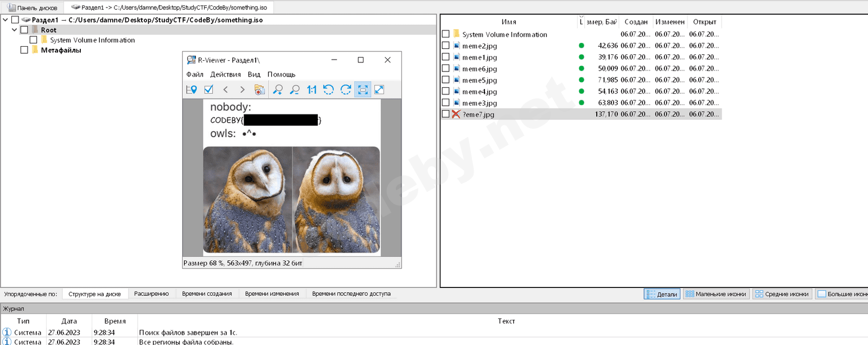868x345 pixels.
Task: Collapse the Раздел1 tree node
Action: [x=5, y=20]
